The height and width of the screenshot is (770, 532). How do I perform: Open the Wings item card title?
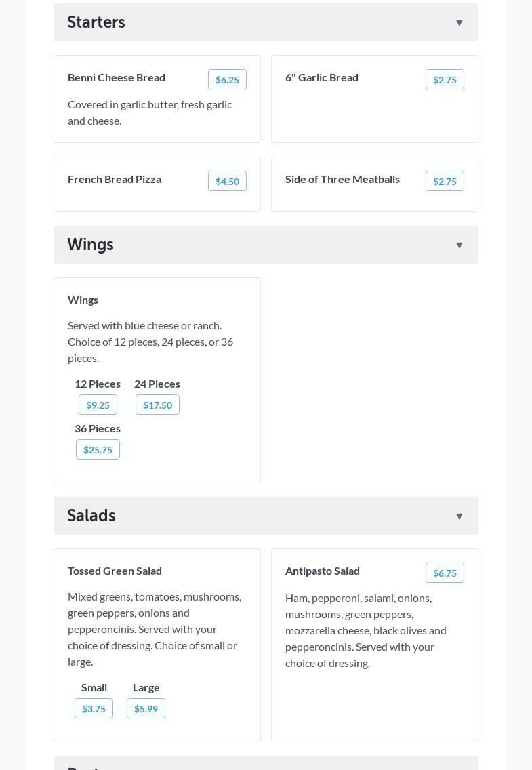click(83, 300)
